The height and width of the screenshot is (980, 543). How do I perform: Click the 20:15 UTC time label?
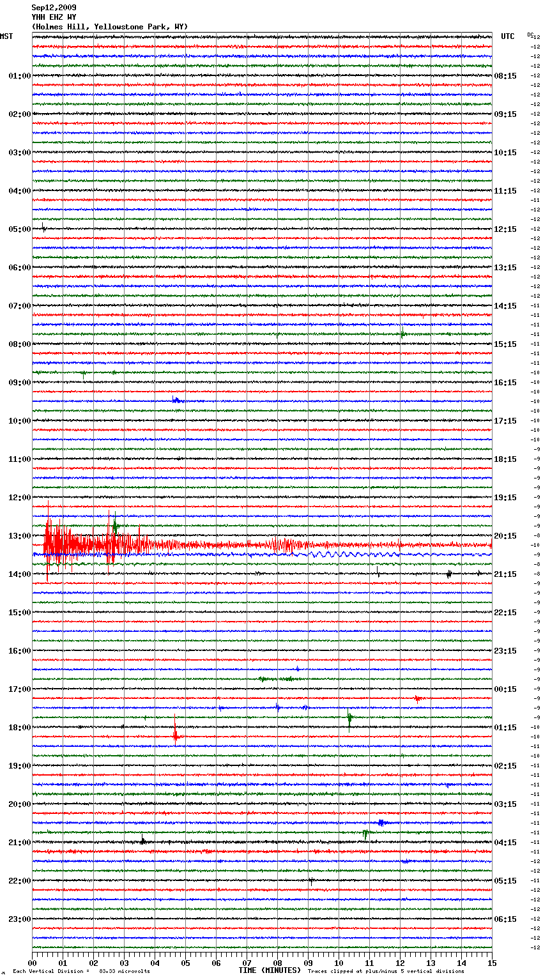(x=505, y=536)
